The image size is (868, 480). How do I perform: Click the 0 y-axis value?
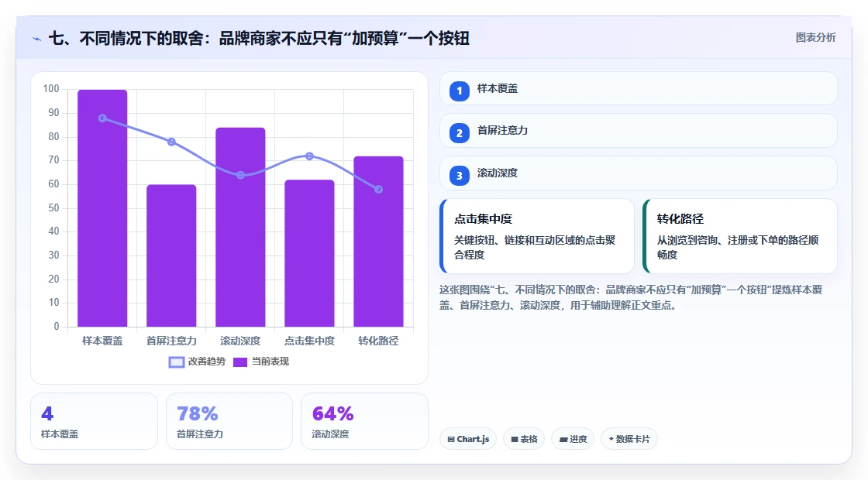pos(57,326)
